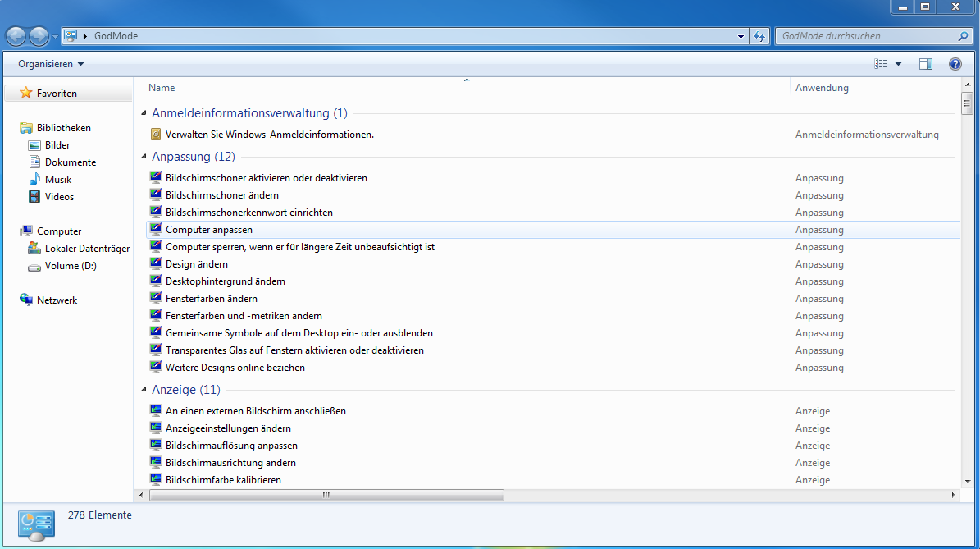Change view with the view layout icon
Screen dimensions: 980x549
point(881,64)
